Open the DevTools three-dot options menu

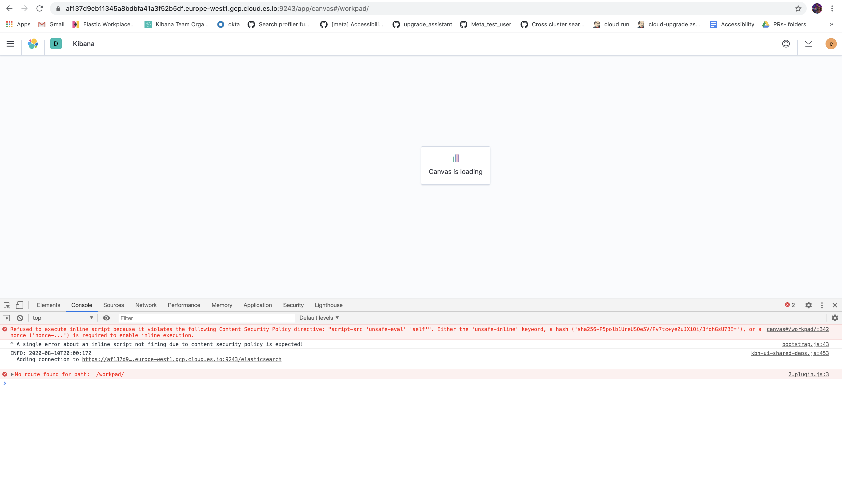pyautogui.click(x=822, y=305)
